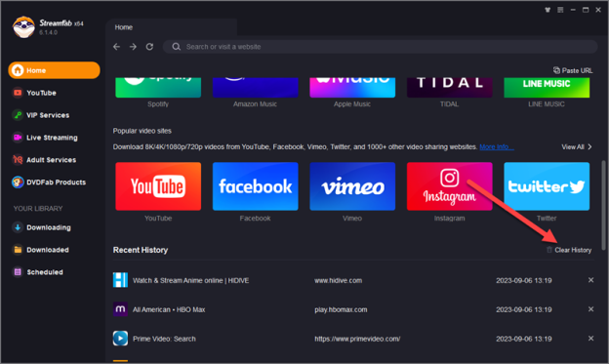609x364 pixels.
Task: Select the Home tab
Action: pyautogui.click(x=124, y=27)
